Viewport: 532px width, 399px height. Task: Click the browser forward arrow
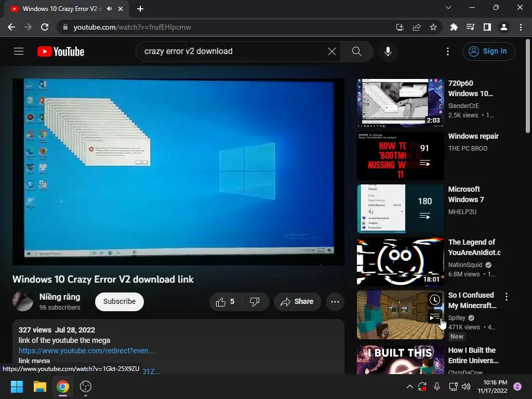pyautogui.click(x=28, y=27)
